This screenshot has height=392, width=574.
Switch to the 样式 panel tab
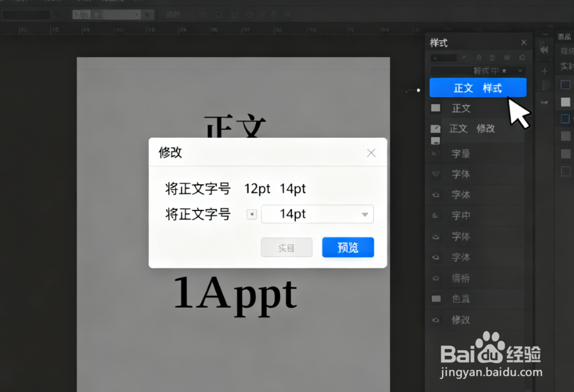pyautogui.click(x=438, y=42)
